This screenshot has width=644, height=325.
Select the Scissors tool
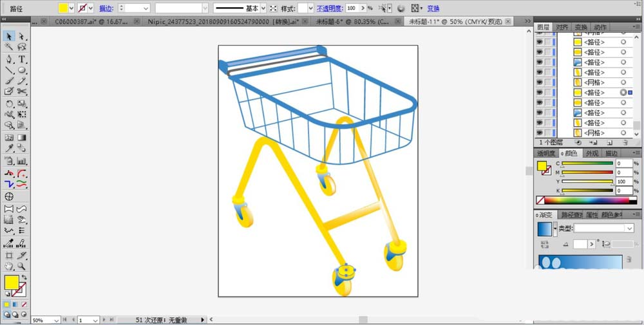coord(21,91)
